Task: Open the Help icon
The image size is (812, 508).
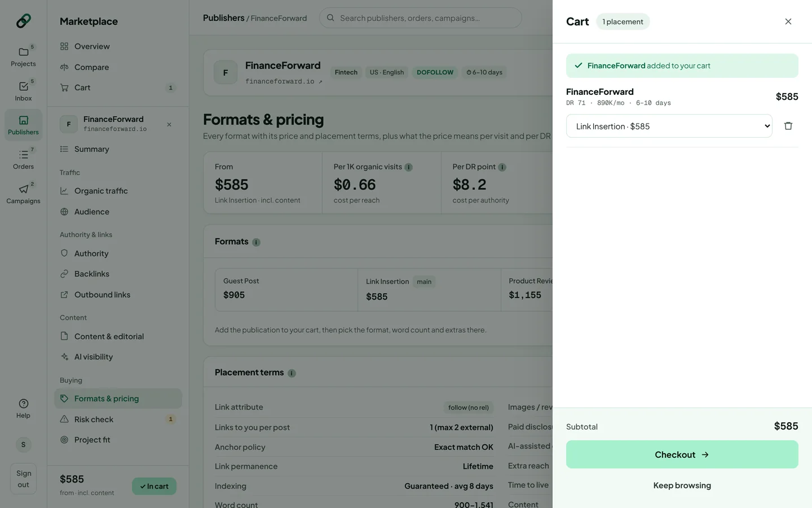Action: coord(23,409)
